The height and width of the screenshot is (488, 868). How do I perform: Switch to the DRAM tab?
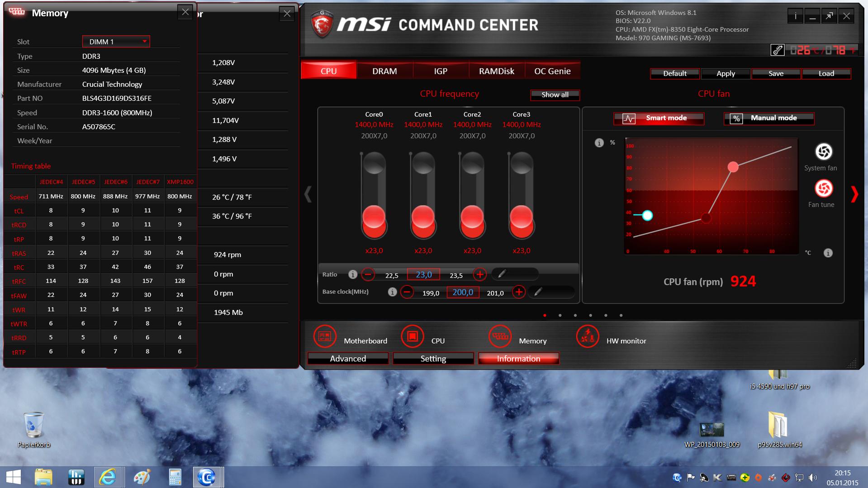[384, 71]
